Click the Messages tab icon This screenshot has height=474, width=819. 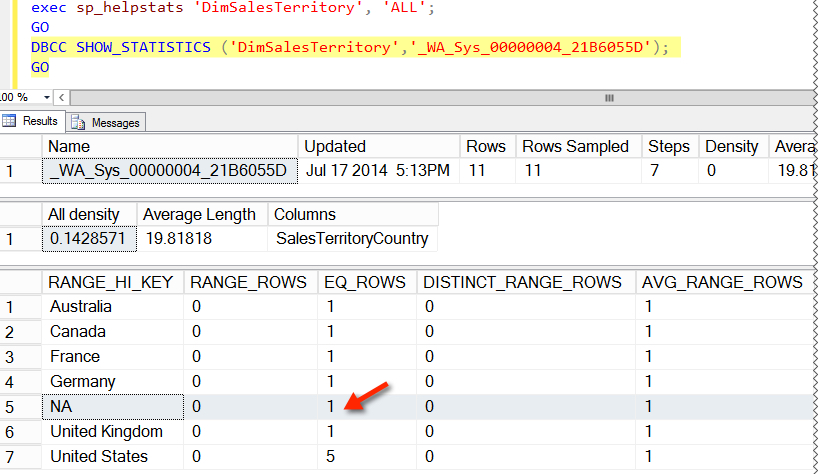(79, 122)
